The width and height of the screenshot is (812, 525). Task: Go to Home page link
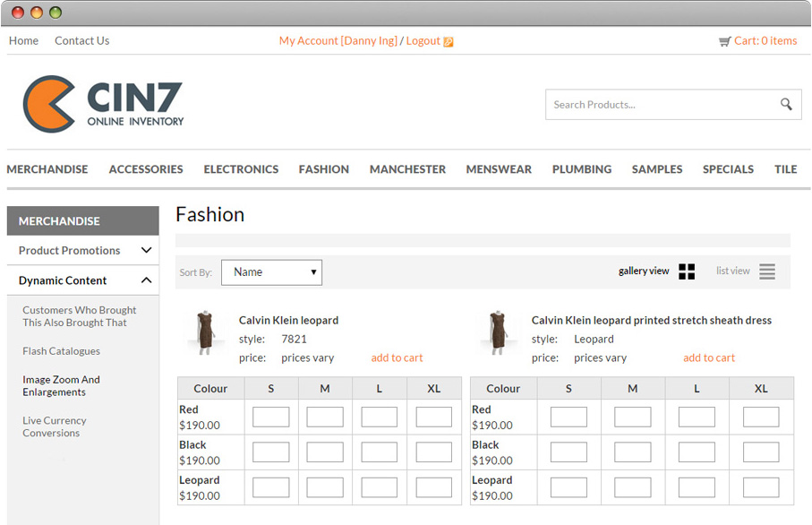pyautogui.click(x=23, y=40)
